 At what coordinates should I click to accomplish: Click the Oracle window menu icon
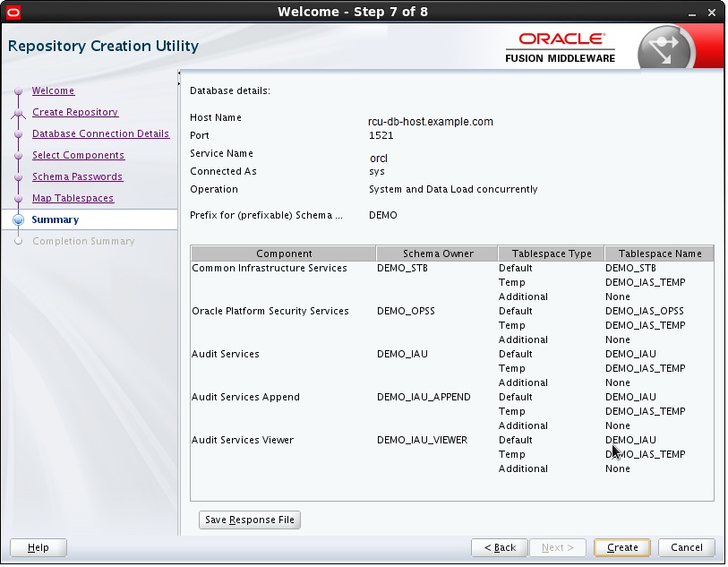pyautogui.click(x=13, y=12)
